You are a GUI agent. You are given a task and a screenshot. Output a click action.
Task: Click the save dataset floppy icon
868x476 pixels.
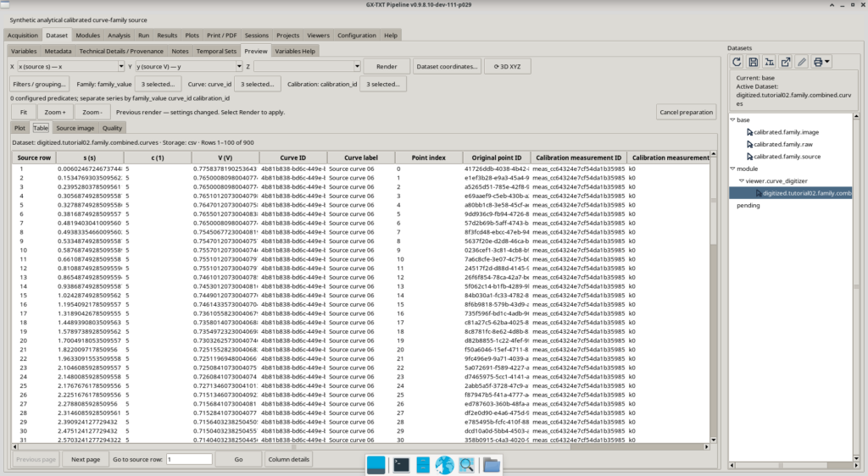(753, 62)
